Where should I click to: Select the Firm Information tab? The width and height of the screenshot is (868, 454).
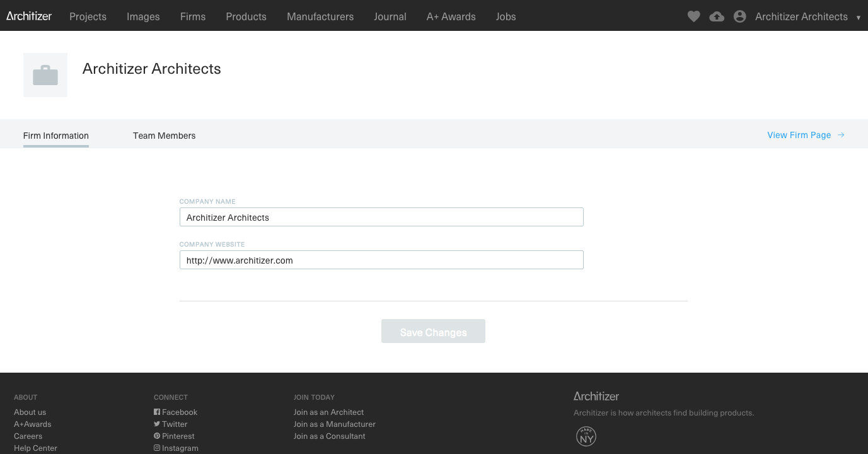point(56,136)
